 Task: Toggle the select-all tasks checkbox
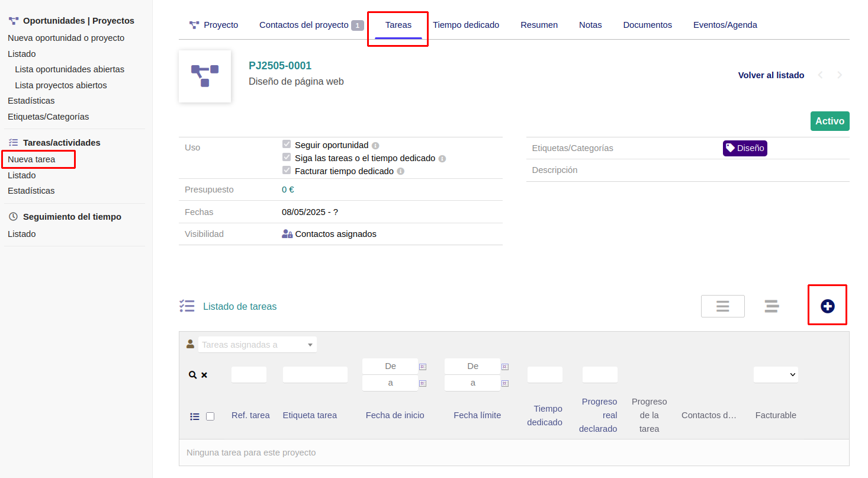(x=210, y=416)
